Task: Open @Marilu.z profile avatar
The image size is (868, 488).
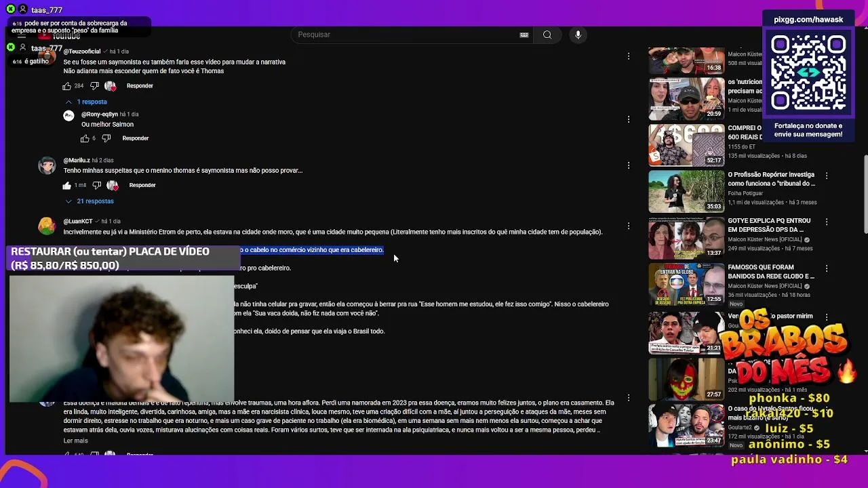Action: point(47,165)
